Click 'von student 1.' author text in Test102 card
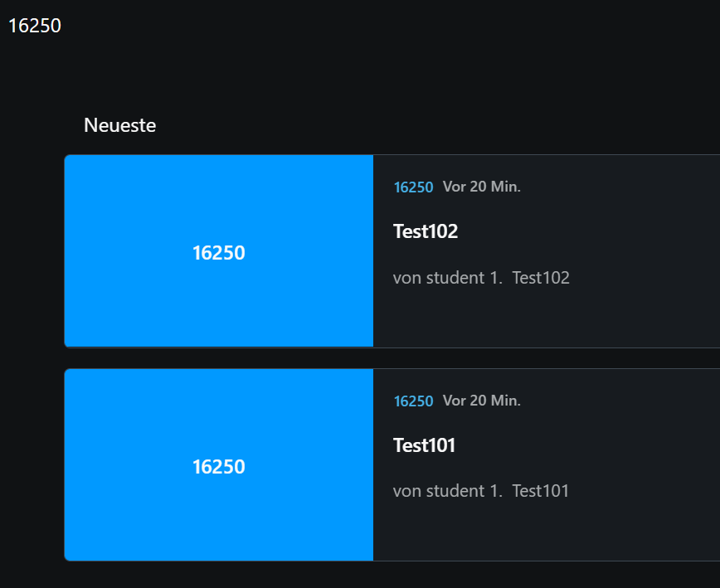720x588 pixels. (x=448, y=278)
